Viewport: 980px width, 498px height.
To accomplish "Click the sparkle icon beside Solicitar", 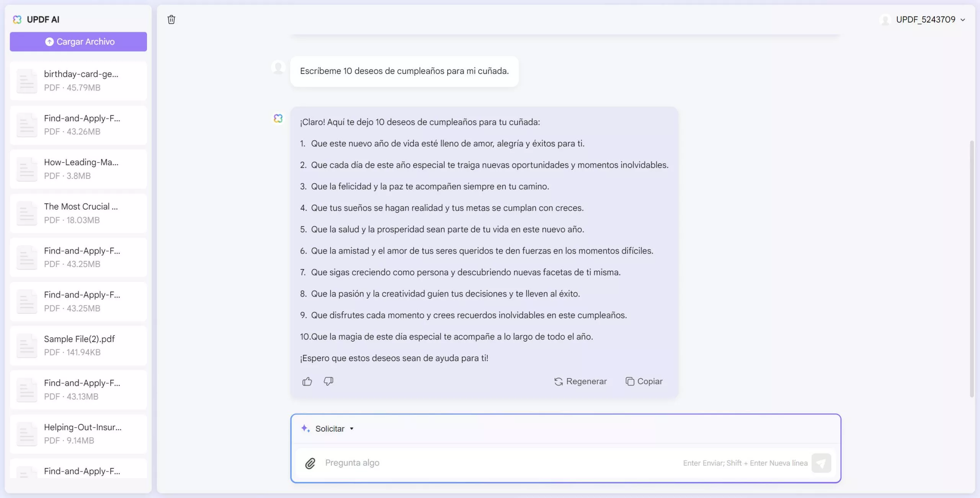I will point(305,428).
